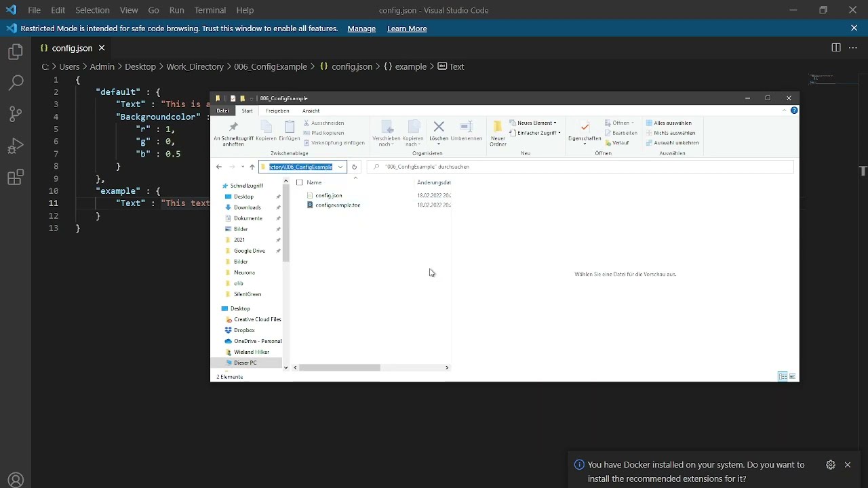Viewport: 868px width, 488px height.
Task: Click Ausschneiden in the Zwischenablage group
Action: [x=324, y=123]
